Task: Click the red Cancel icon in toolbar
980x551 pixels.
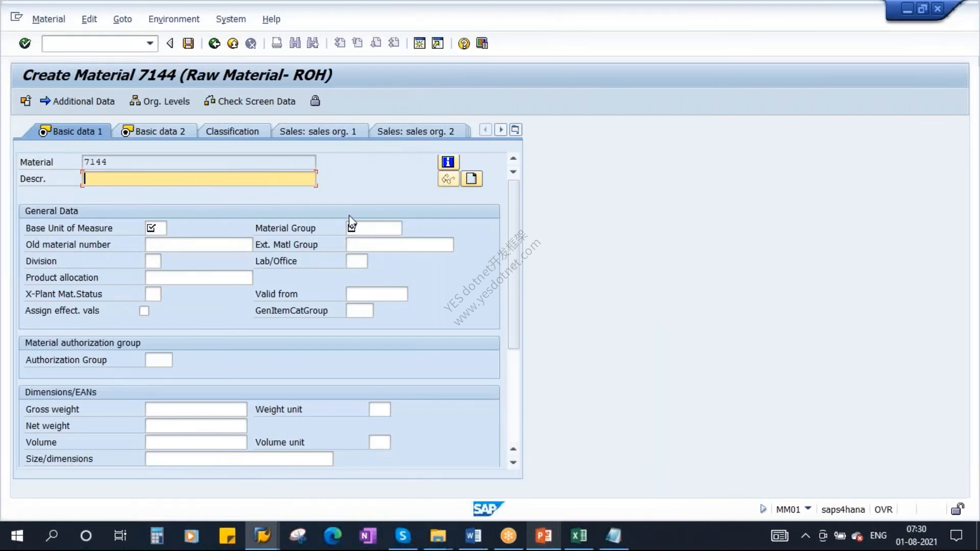Action: (251, 43)
